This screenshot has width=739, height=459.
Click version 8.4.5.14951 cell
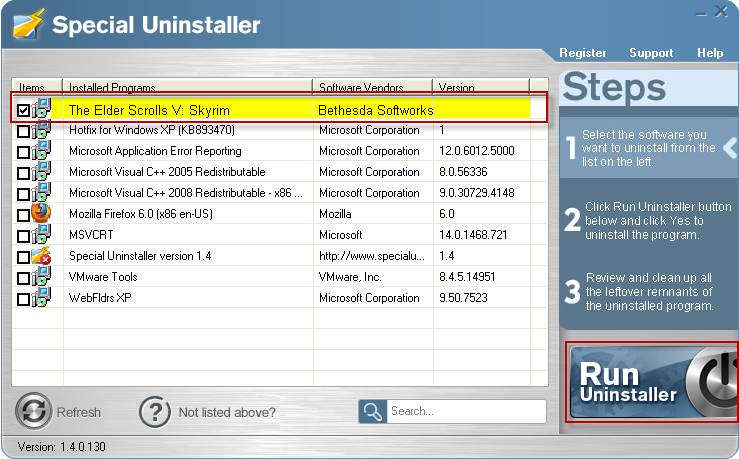click(467, 277)
